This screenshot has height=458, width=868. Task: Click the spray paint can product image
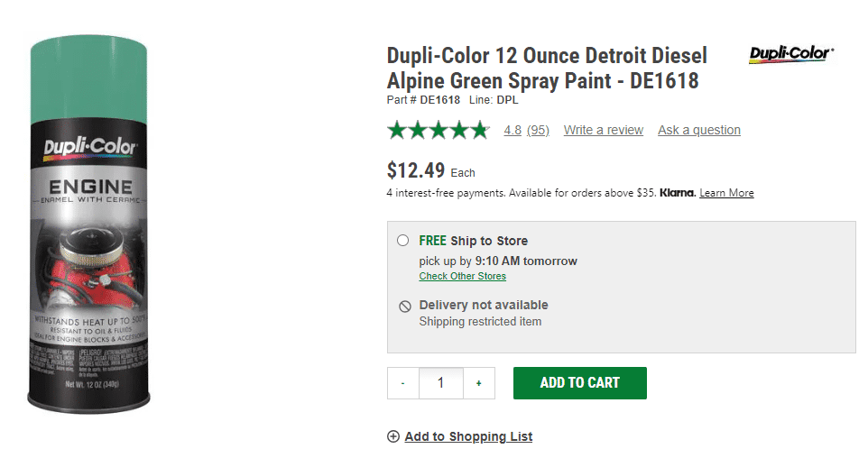[x=90, y=221]
